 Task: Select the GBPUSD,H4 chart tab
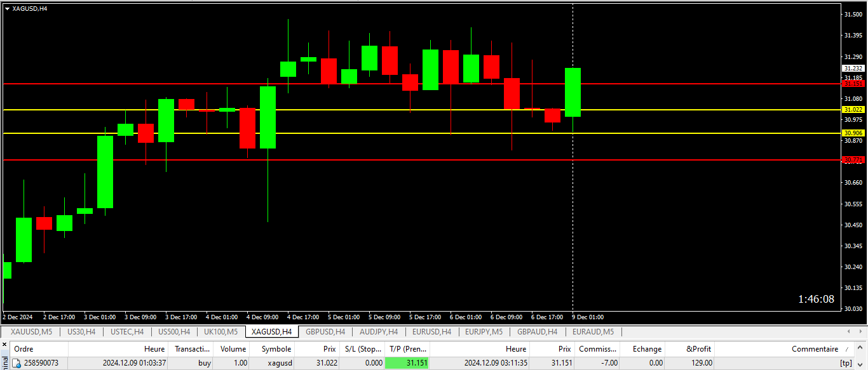pos(325,331)
